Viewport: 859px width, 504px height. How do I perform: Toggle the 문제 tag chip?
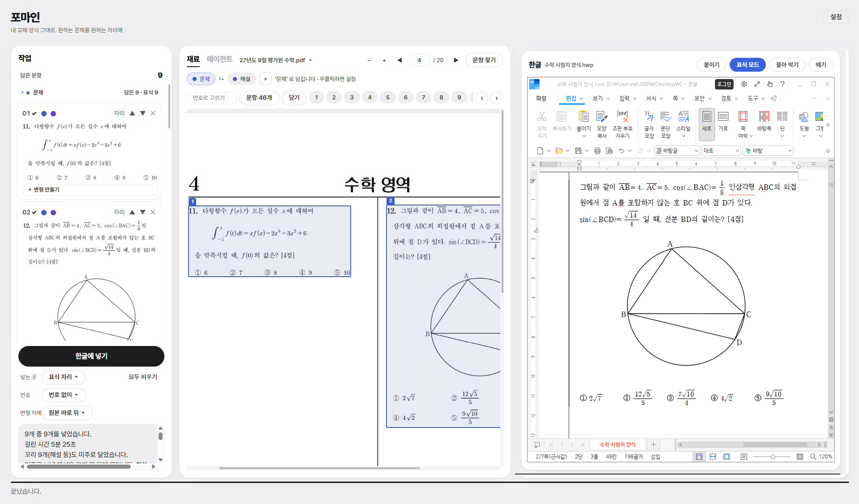click(x=201, y=79)
